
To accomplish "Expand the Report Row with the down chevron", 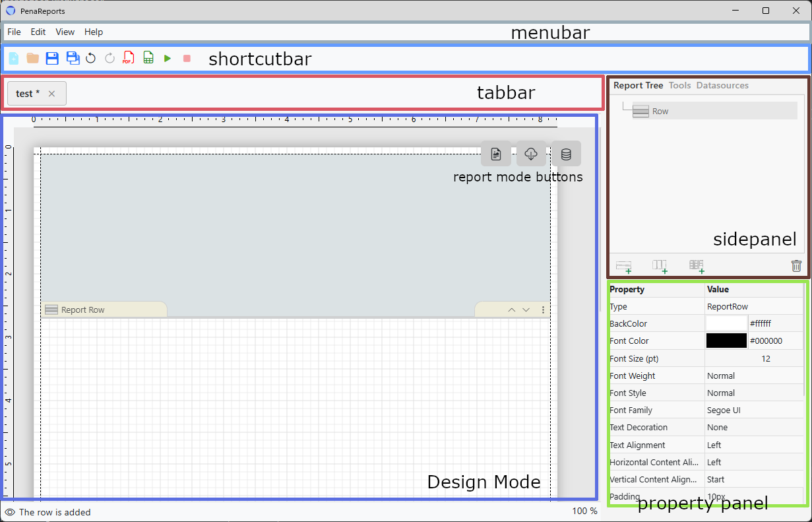I will click(526, 310).
